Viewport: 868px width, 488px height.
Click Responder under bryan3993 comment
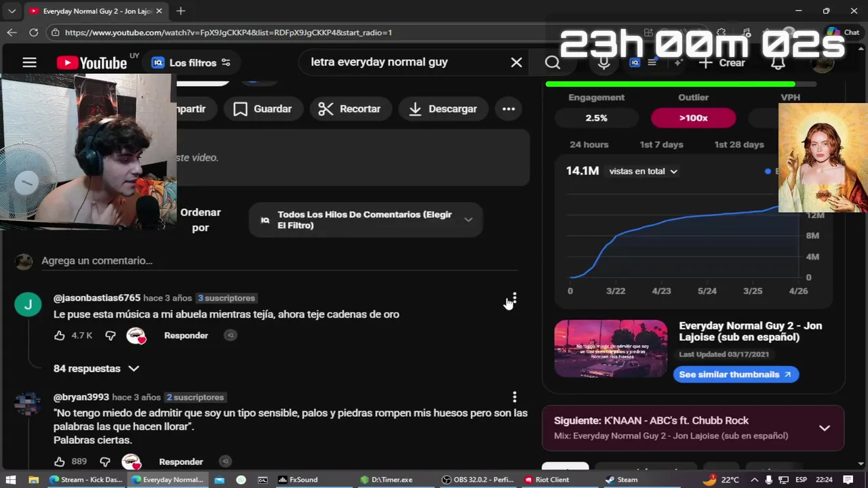[181, 462]
